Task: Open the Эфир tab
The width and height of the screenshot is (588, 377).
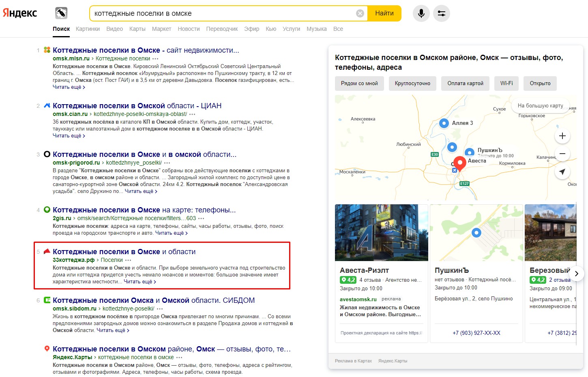Action: click(x=251, y=29)
